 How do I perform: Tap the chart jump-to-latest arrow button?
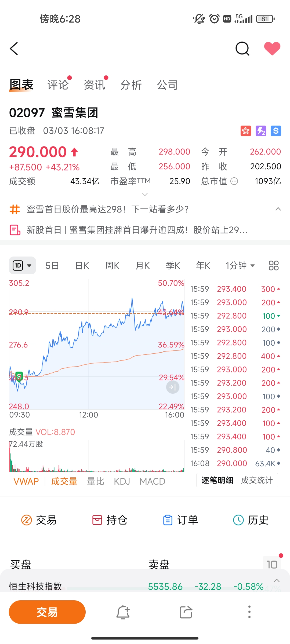coord(173,387)
